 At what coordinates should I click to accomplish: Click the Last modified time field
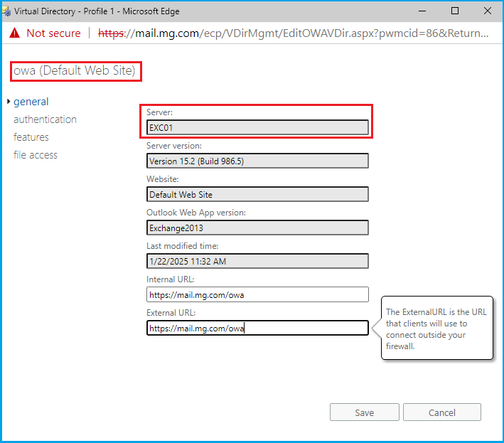(x=257, y=261)
